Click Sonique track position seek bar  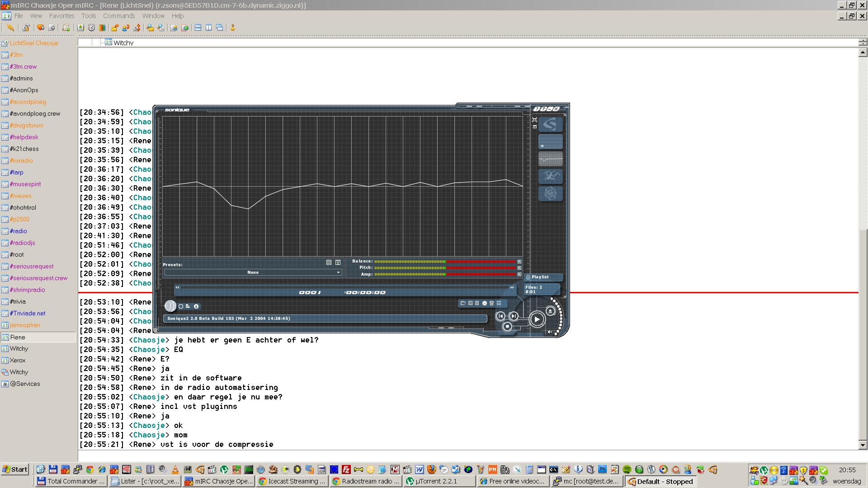click(x=345, y=287)
